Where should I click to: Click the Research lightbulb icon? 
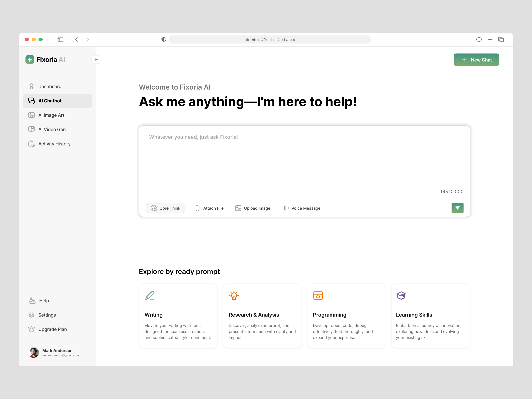coord(234,296)
